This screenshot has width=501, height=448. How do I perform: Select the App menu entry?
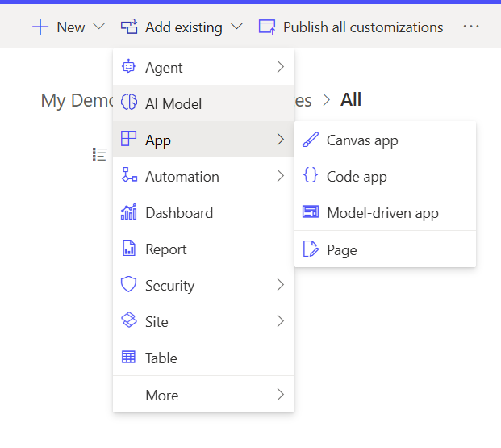point(203,140)
